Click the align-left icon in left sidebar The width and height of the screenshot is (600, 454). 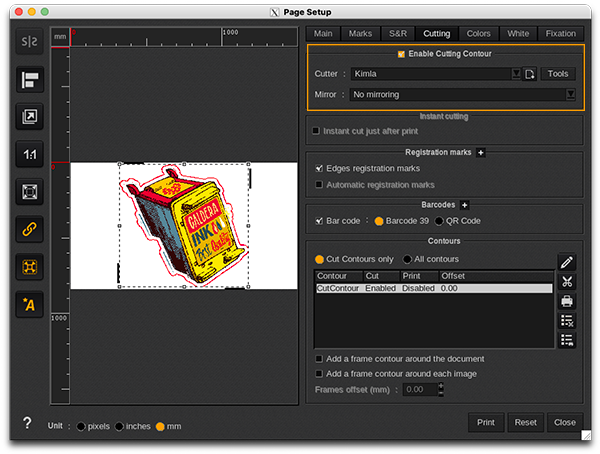tap(29, 80)
